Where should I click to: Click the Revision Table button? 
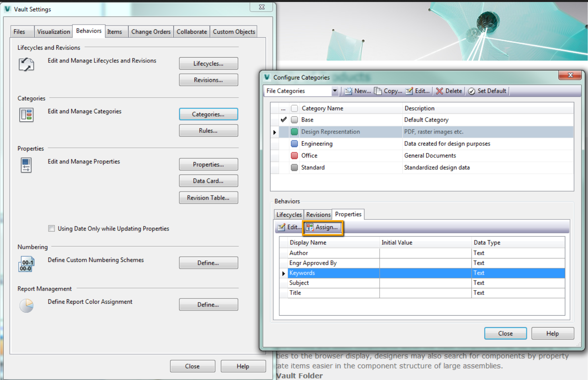[x=208, y=198]
